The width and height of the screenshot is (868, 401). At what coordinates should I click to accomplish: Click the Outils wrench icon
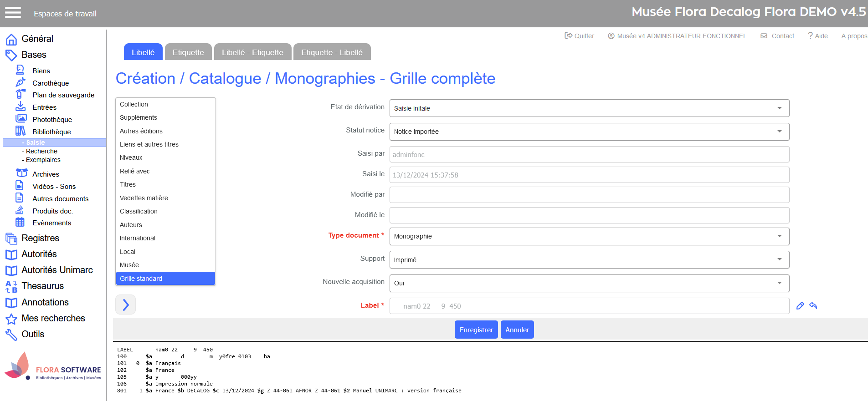[x=11, y=335]
